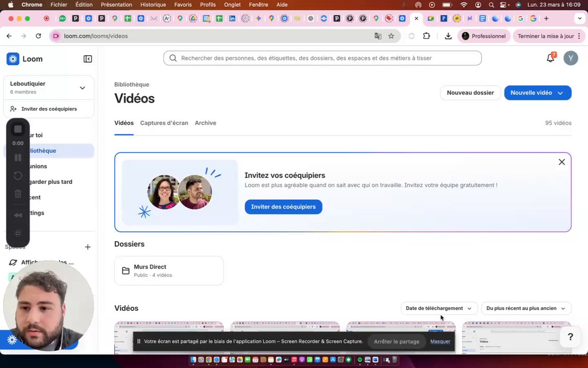588x368 pixels.
Task: Open the Murs Direct folder
Action: coord(169,271)
